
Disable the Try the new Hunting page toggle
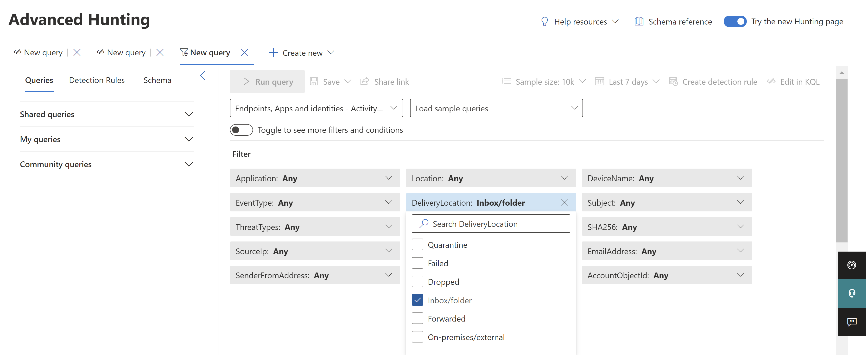tap(735, 21)
